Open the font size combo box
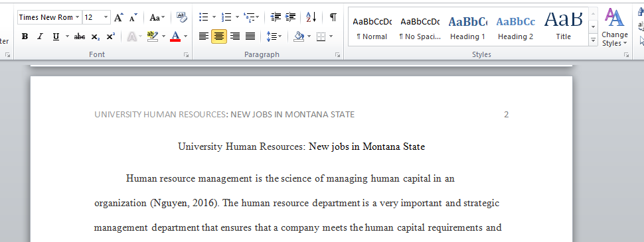The image size is (644, 242). tap(96, 17)
